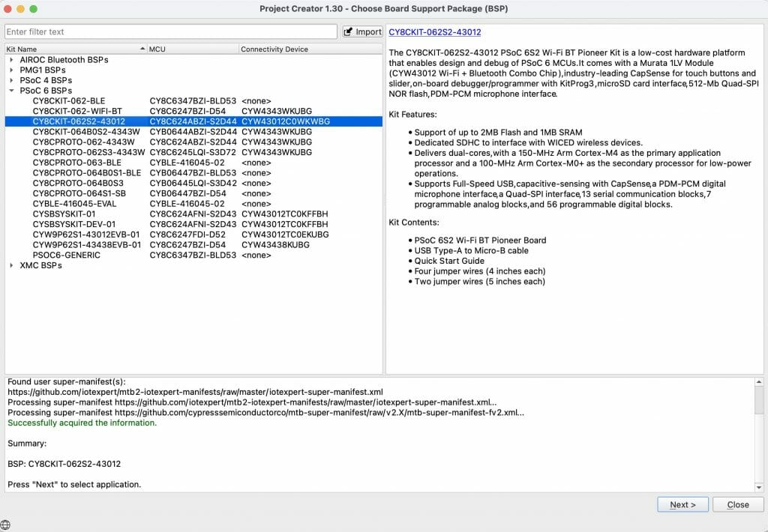This screenshot has height=532, width=768.
Task: Open the CY8CKIT-062S2-43012 hyperlink in the description pane
Action: pos(435,31)
